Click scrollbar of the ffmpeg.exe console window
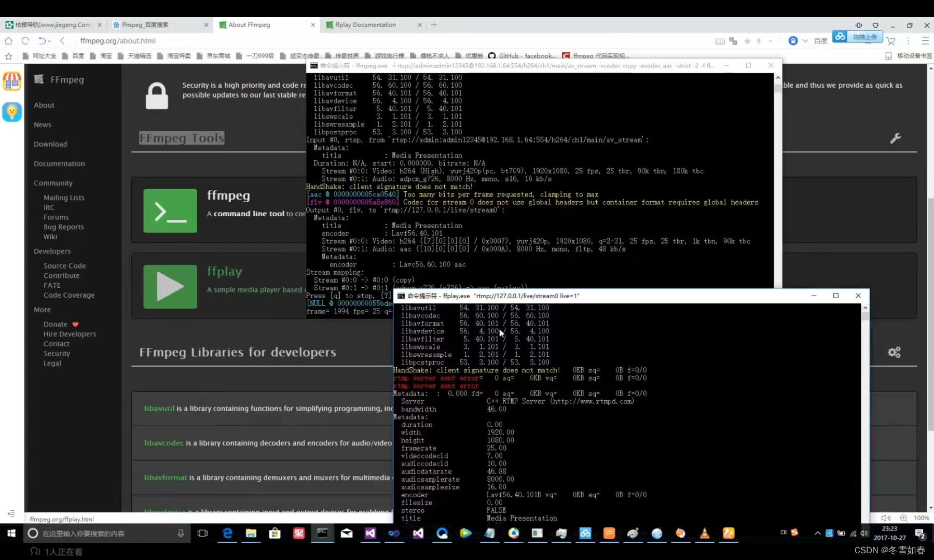 click(x=777, y=181)
